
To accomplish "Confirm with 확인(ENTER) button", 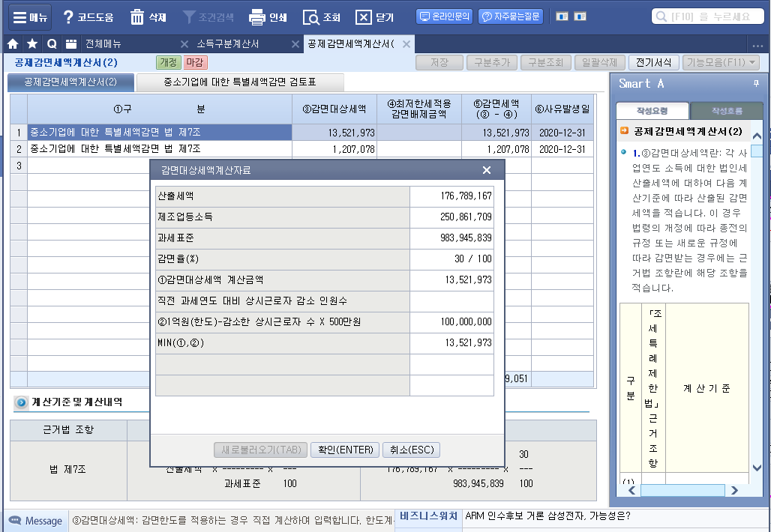I will [345, 450].
